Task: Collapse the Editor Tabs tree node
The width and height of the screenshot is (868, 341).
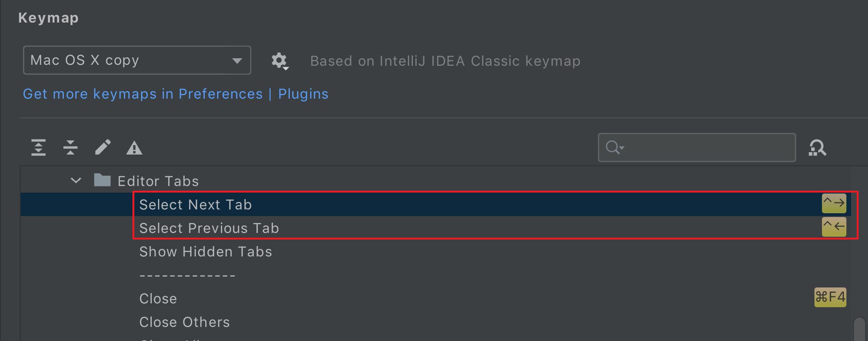Action: [x=76, y=180]
